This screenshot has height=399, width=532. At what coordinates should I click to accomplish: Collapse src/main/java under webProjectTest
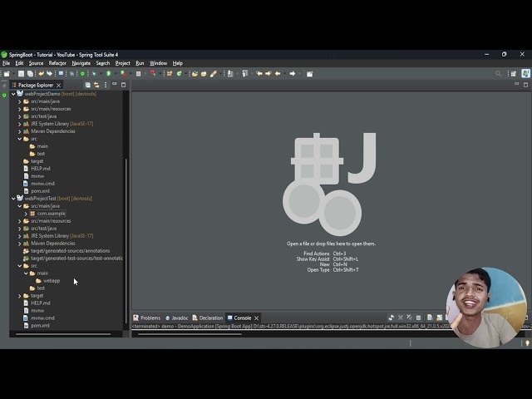(19, 206)
